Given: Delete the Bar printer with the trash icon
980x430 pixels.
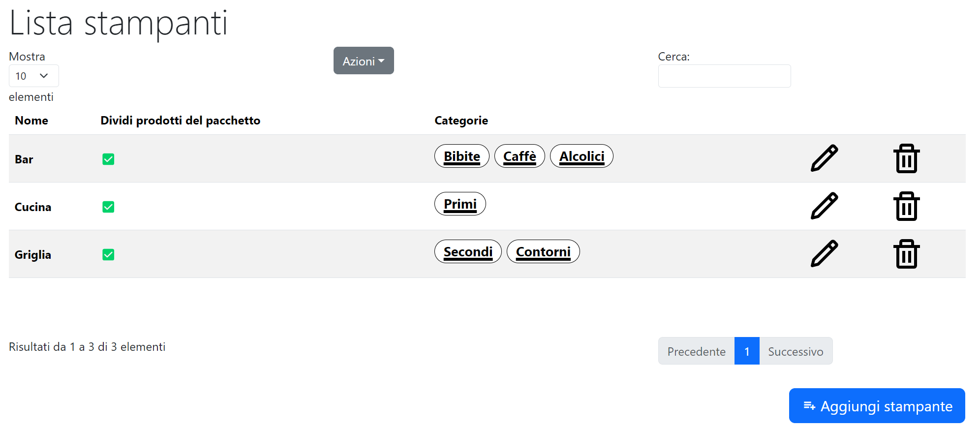Looking at the screenshot, I should (x=906, y=158).
